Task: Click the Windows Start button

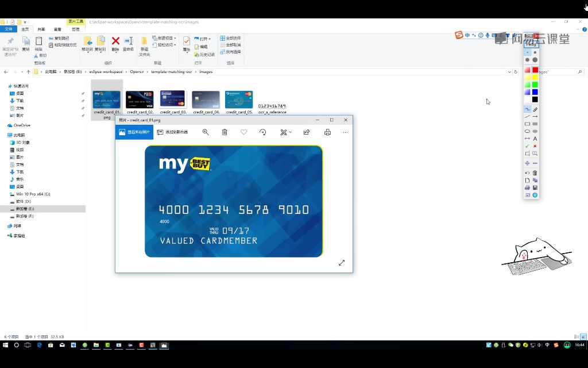Action: 6,345
